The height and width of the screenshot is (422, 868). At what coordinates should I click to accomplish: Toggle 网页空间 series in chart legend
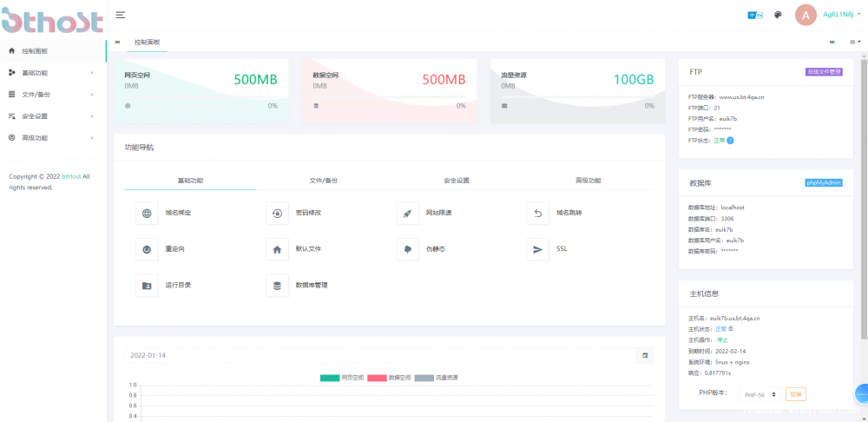point(341,378)
